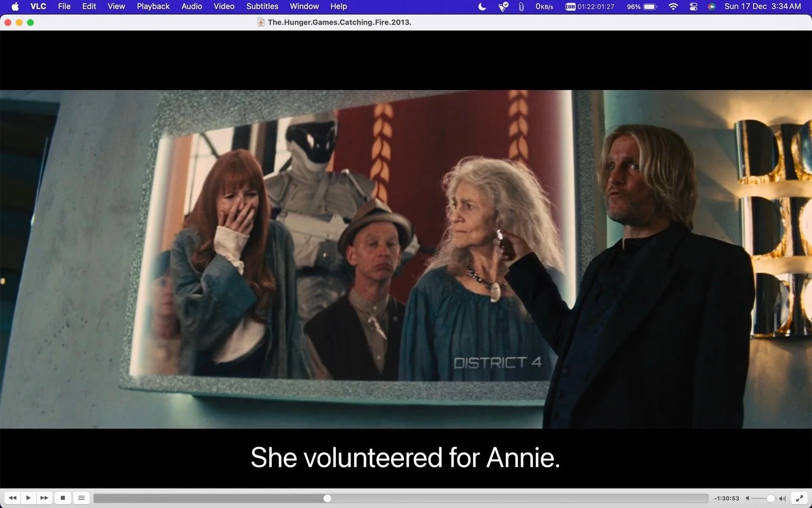Click the Do Not Disturb moon icon
812x508 pixels.
pos(482,6)
